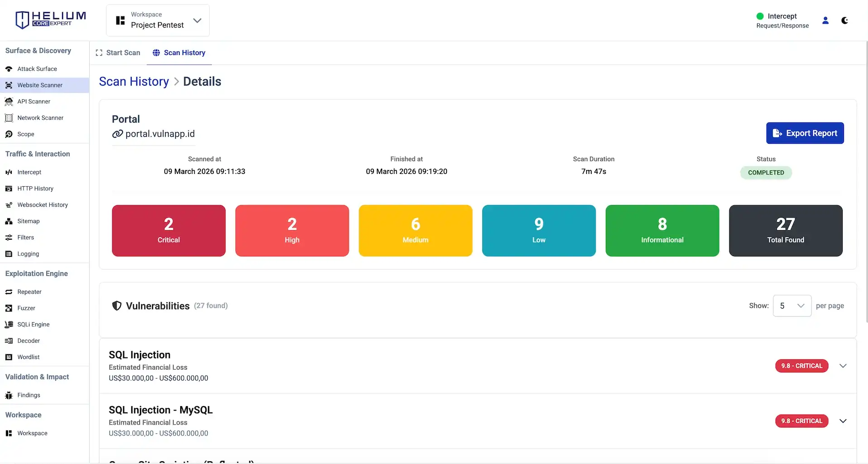The height and width of the screenshot is (464, 868).
Task: Toggle dark mode with moon icon
Action: coord(844,20)
